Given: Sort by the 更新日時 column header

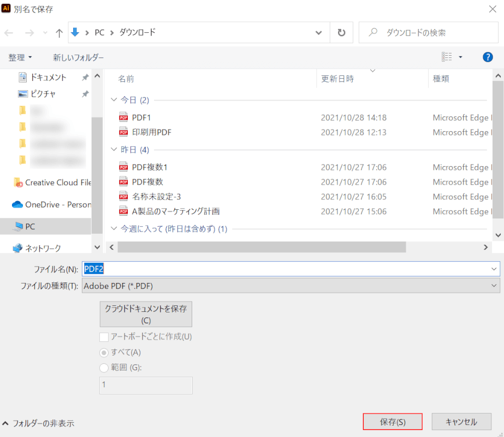Looking at the screenshot, I should pos(337,79).
